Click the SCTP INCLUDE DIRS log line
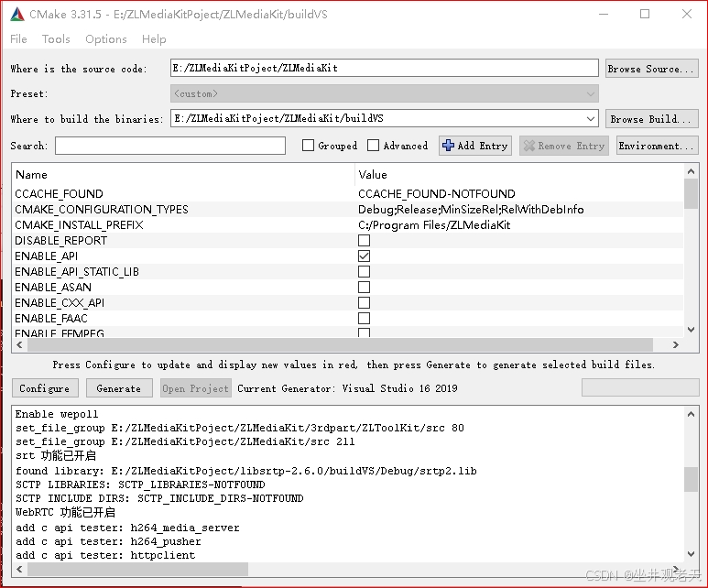The height and width of the screenshot is (588, 708). pyautogui.click(x=159, y=498)
